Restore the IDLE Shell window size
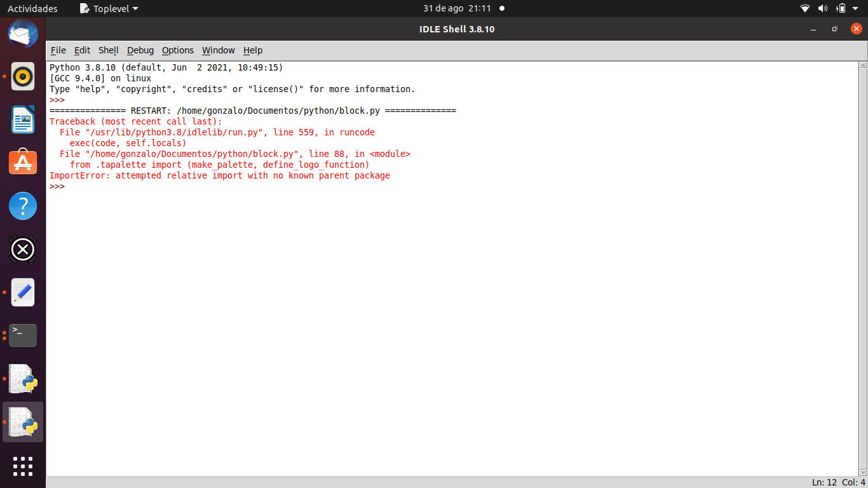This screenshot has height=488, width=868. 835,29
